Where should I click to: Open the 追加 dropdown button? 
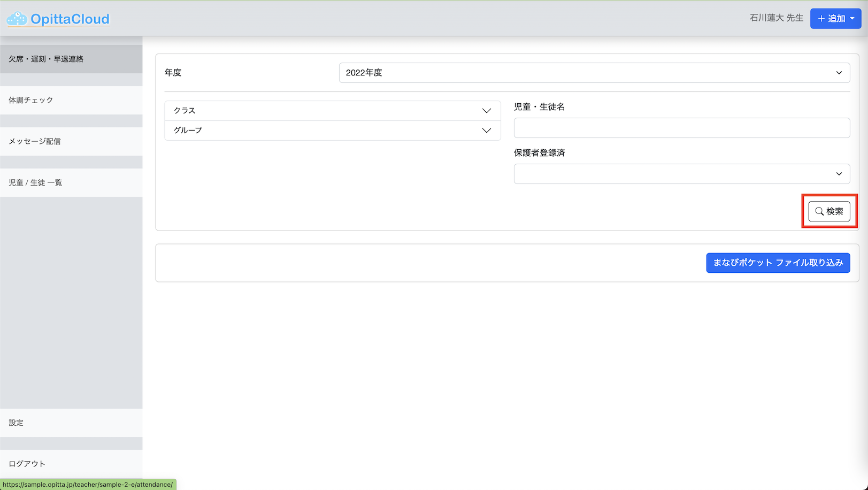click(835, 19)
